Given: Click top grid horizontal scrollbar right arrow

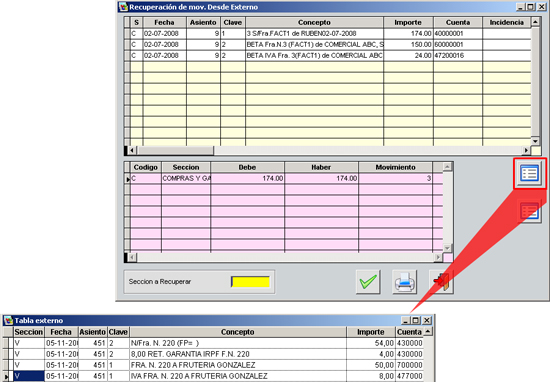Looking at the screenshot, I should point(526,150).
